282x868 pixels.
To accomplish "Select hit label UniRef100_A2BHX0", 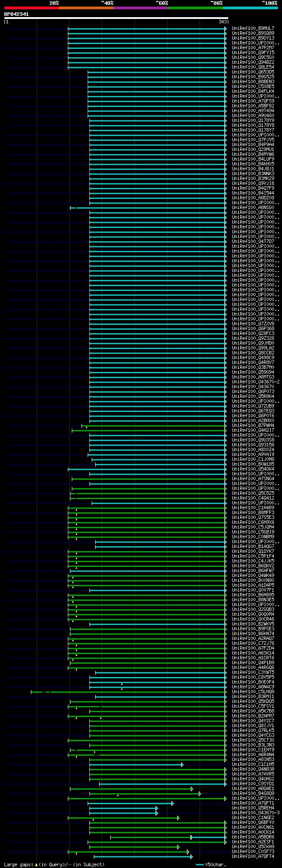I will click(253, 421).
